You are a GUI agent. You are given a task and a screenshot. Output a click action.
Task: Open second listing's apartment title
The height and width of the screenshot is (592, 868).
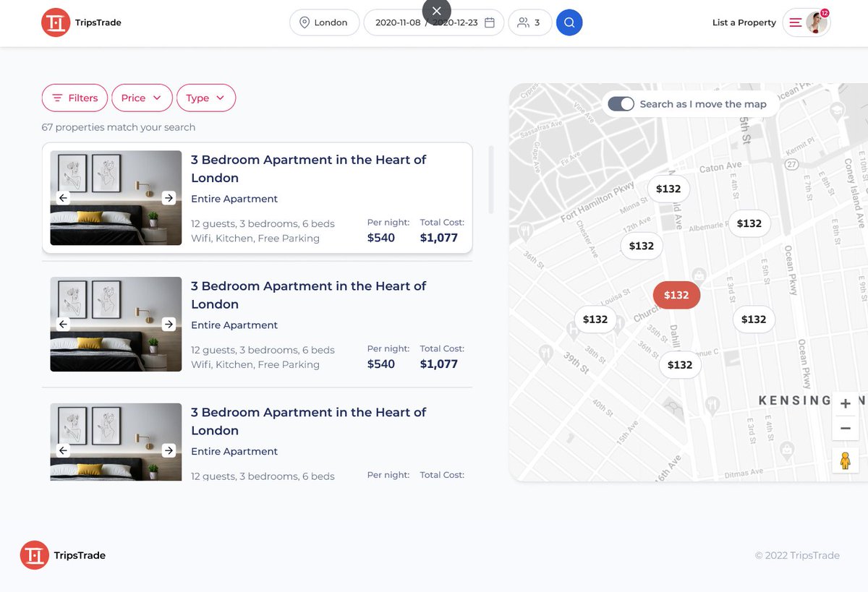[x=309, y=295]
